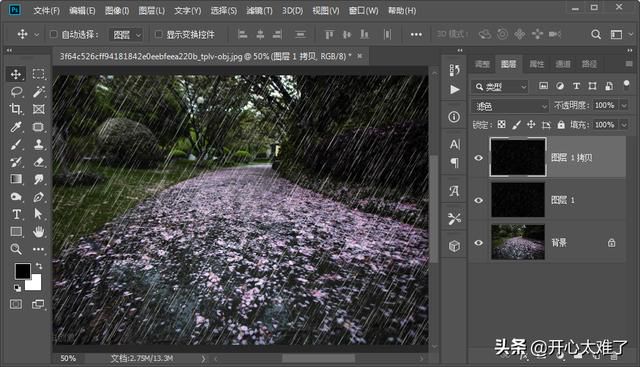Select the Eyedropper tool
The image size is (640, 367).
pos(16,127)
